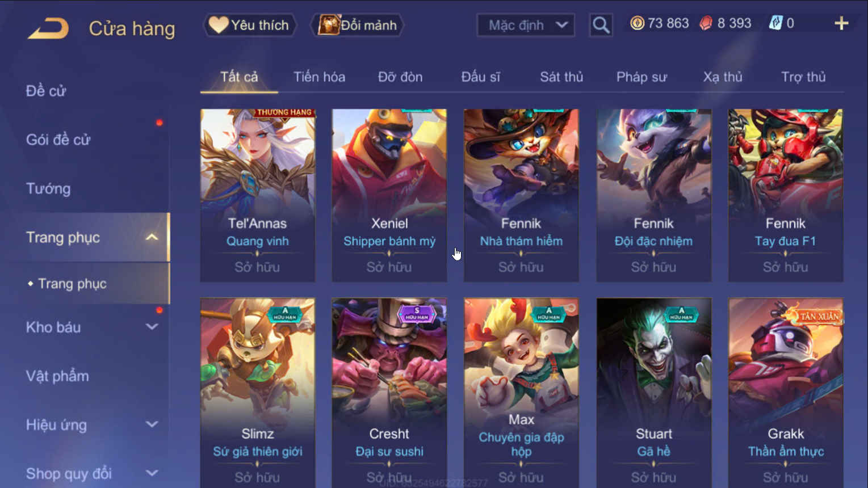The image size is (868, 488).
Task: Expand the Kho báu sidebar section
Action: point(152,327)
